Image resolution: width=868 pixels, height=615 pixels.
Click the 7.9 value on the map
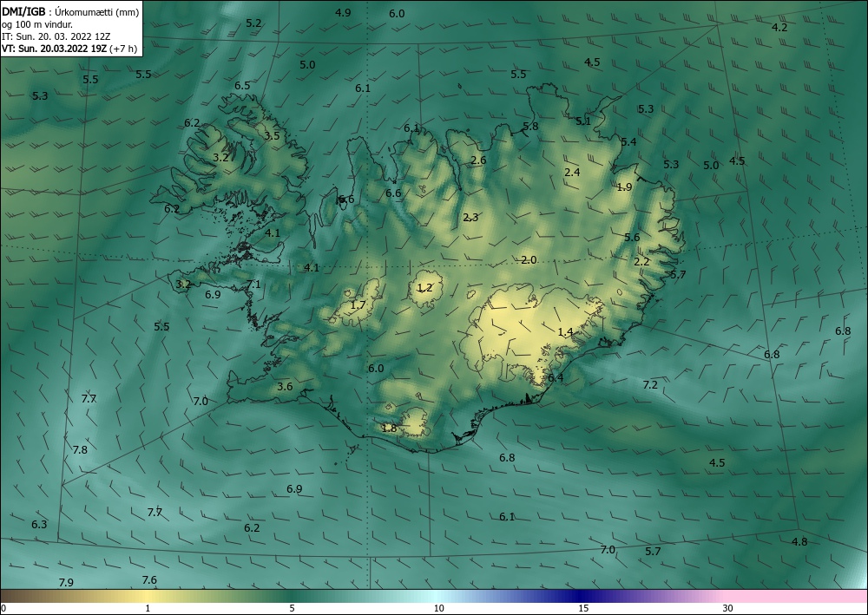click(x=66, y=582)
